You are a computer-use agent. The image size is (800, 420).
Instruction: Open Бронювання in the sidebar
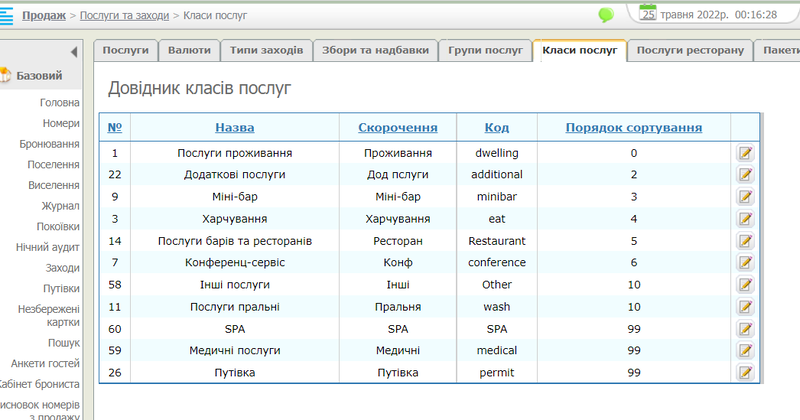coord(49,145)
